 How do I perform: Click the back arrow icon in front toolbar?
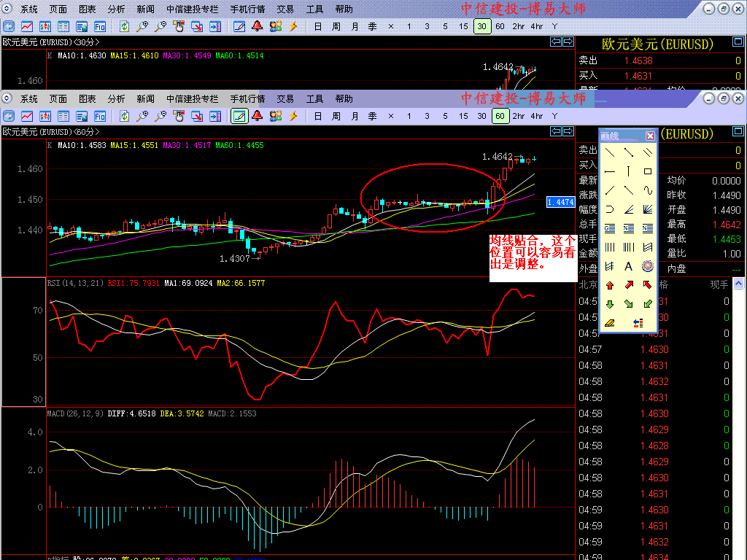(9, 116)
